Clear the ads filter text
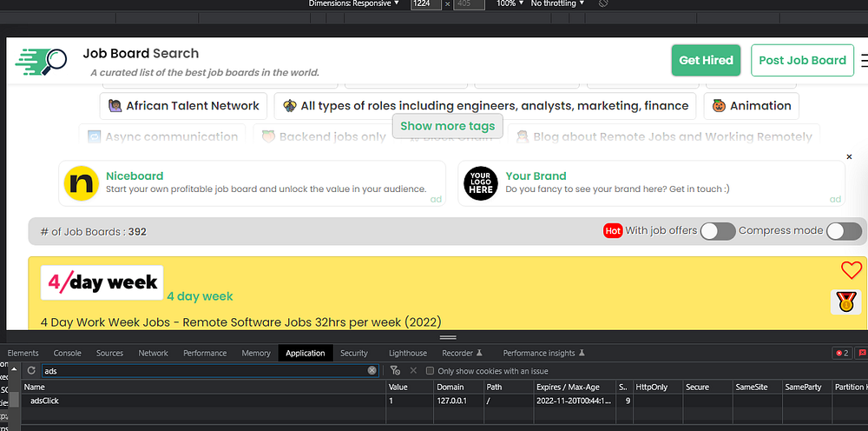The image size is (868, 431). click(x=372, y=371)
